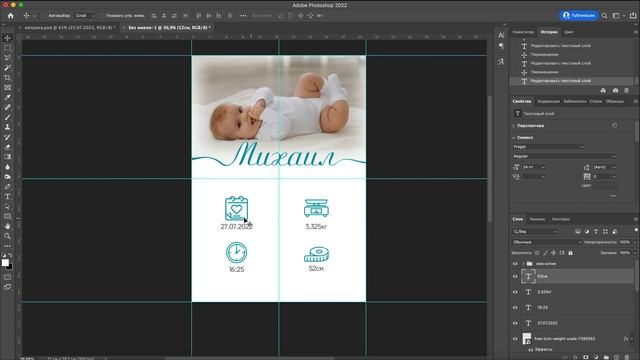This screenshot has width=640, height=360.
Task: Toggle Effects visibility under weight-scale layer
Action: point(530,350)
